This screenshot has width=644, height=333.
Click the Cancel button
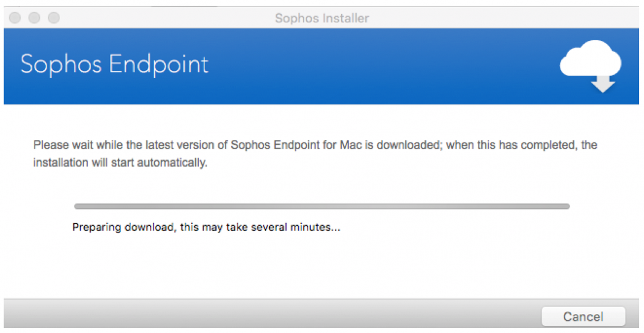point(583,316)
